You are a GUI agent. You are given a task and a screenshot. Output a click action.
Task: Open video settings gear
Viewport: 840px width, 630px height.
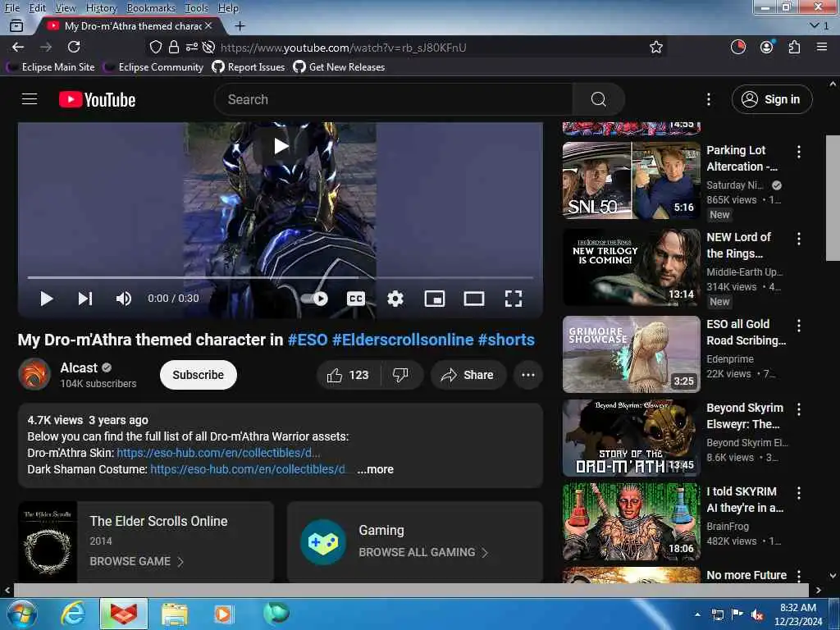[395, 299]
